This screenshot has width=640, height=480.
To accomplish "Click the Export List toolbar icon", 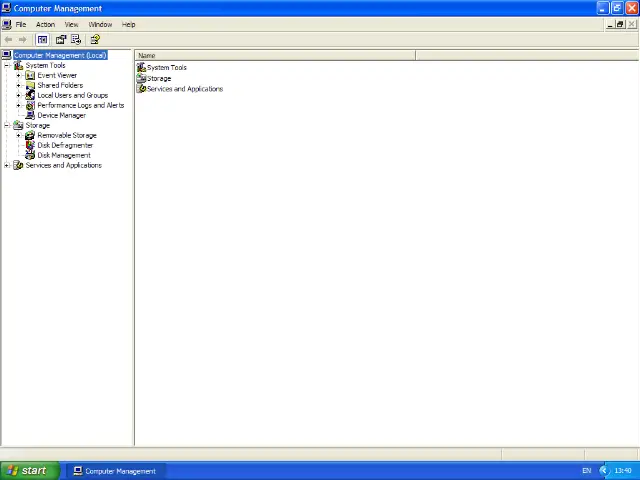I will pyautogui.click(x=76, y=40).
